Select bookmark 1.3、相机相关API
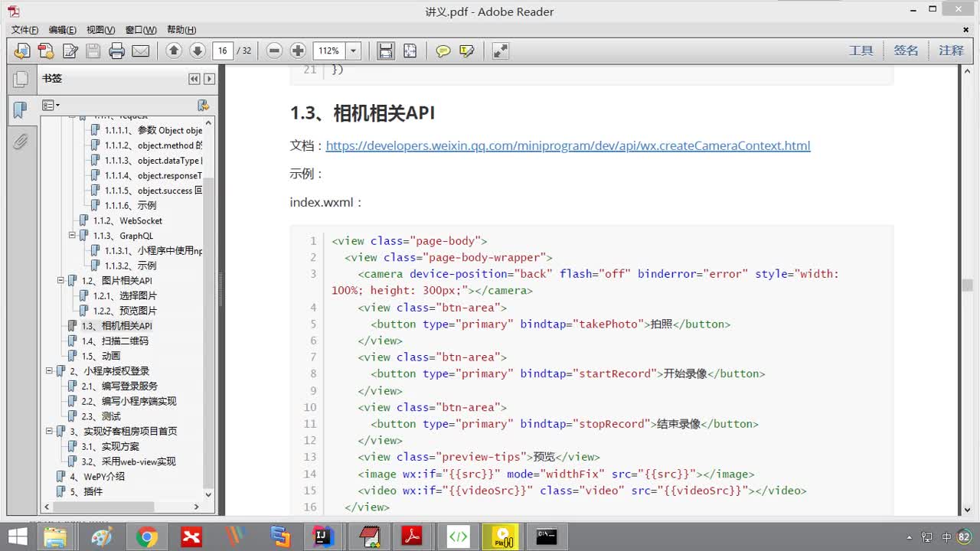Screen dimensions: 980x551 [x=116, y=326]
